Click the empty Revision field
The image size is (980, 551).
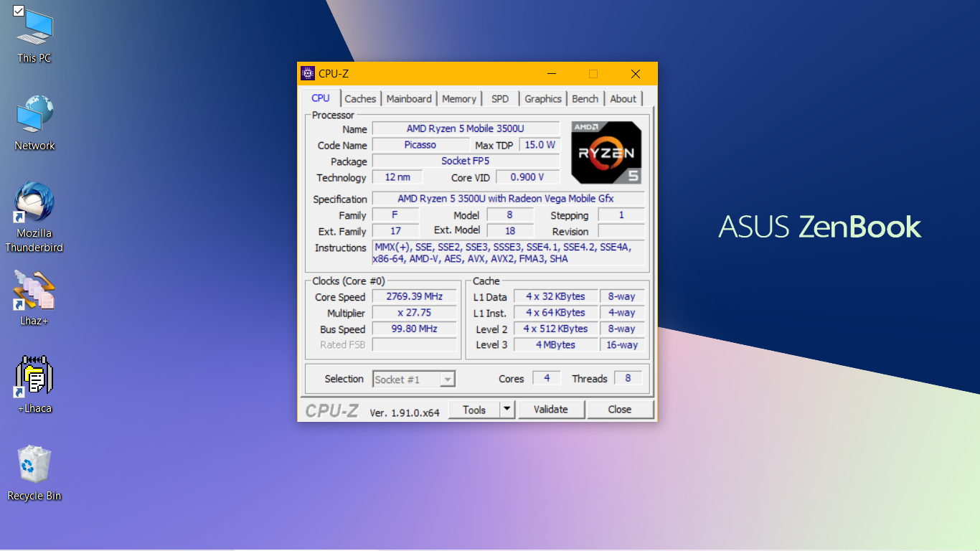pyautogui.click(x=621, y=231)
